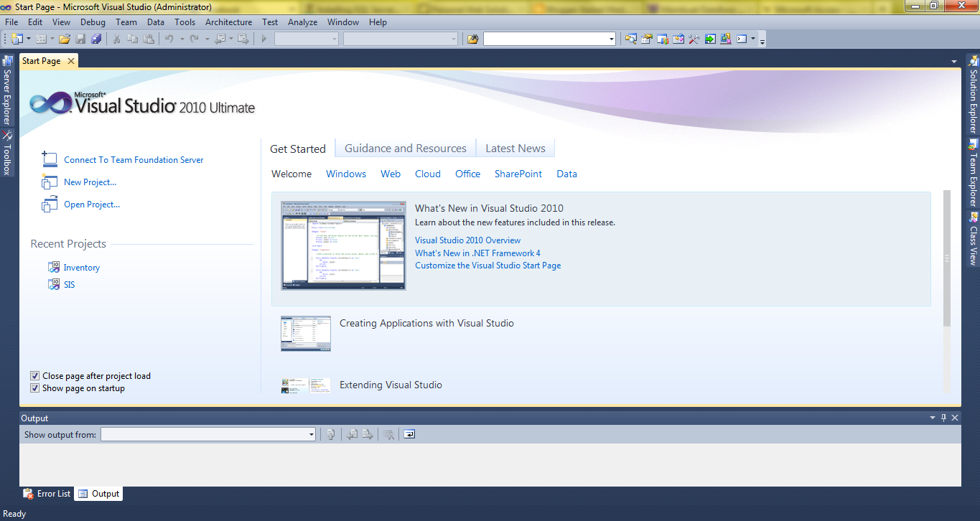Screen dimensions: 980x521
Task: Open Visual Studio 2010 Overview link
Action: [467, 240]
